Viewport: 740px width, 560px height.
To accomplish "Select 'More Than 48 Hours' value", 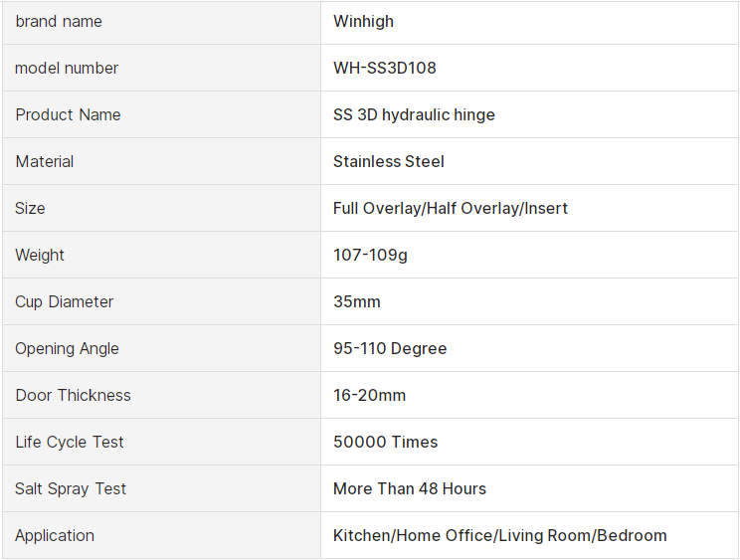I will 410,488.
